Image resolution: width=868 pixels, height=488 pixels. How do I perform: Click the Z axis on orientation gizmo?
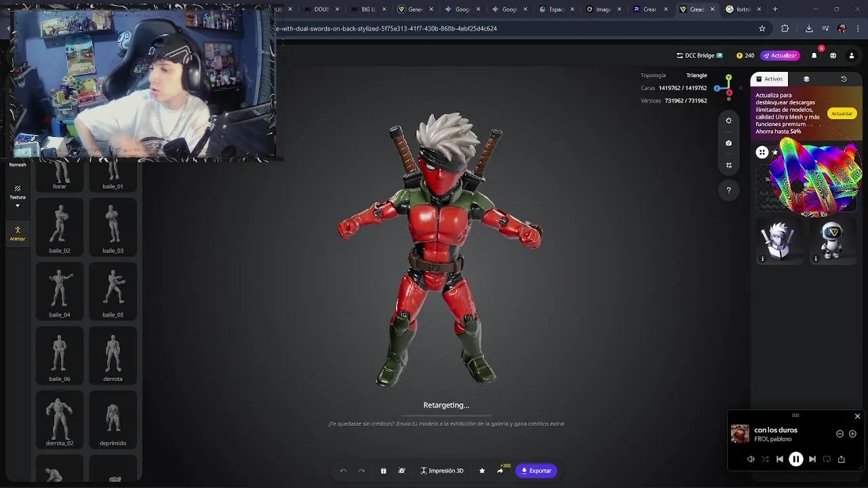click(717, 89)
